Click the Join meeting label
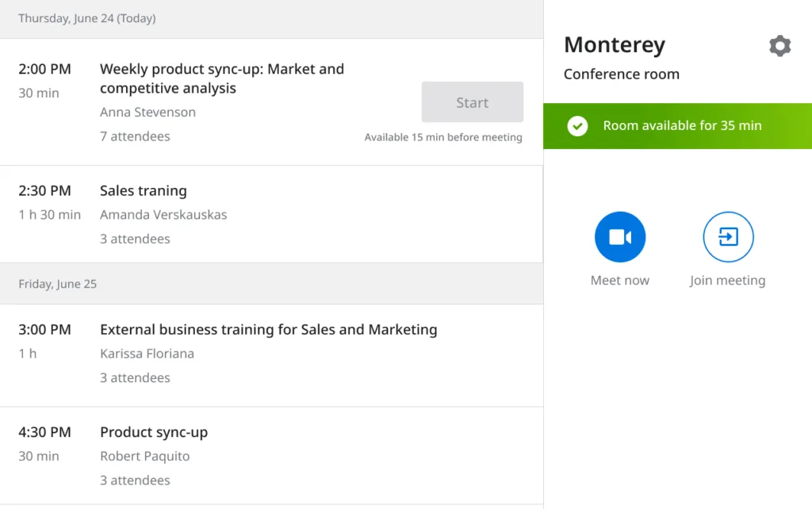The image size is (812, 509). click(728, 280)
